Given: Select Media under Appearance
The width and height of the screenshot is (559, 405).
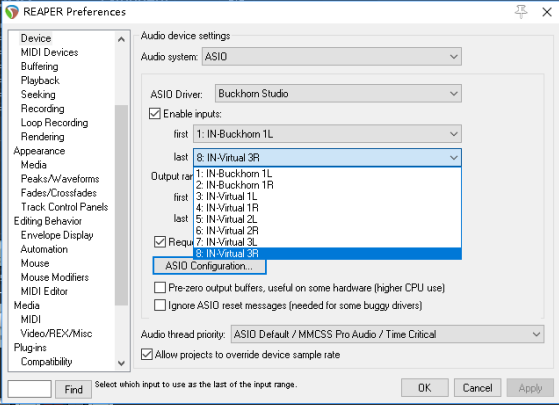Looking at the screenshot, I should click(x=34, y=165).
